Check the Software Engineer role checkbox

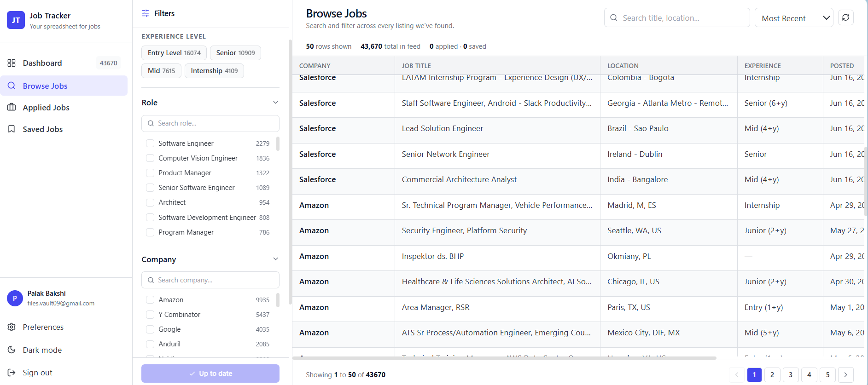pos(150,144)
